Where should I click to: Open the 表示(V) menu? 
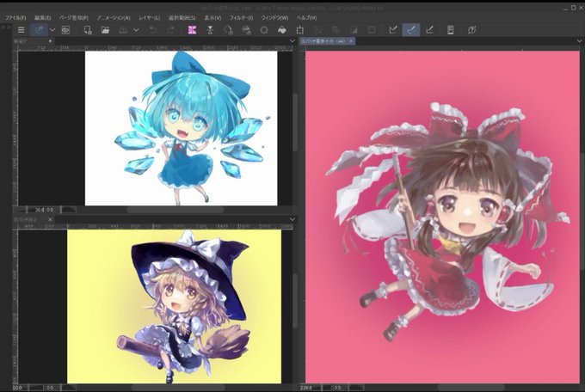coord(212,17)
